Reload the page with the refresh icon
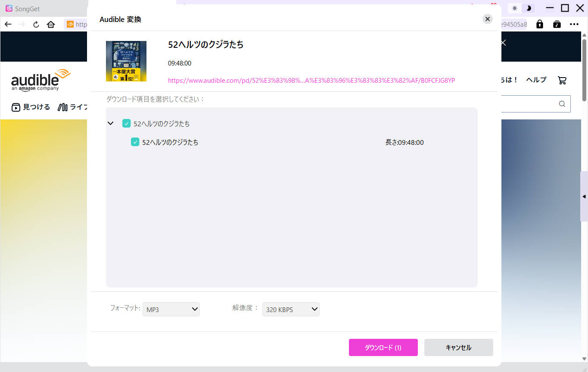588x372 pixels. tap(36, 25)
